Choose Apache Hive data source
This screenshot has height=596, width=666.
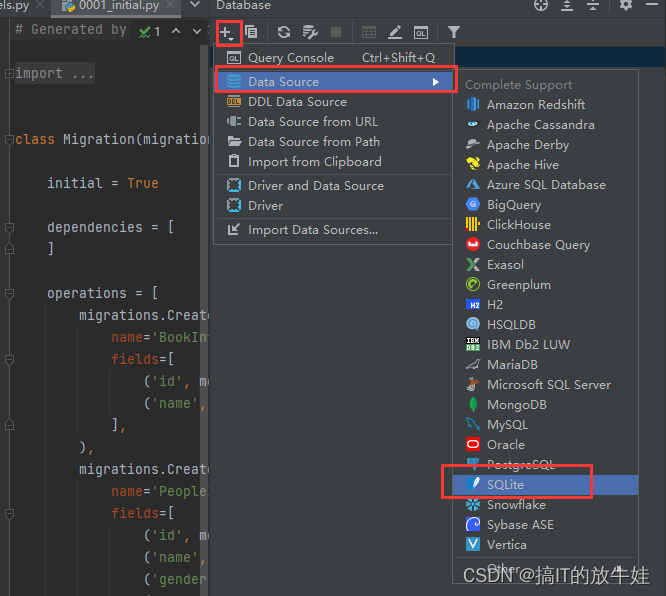click(x=546, y=165)
